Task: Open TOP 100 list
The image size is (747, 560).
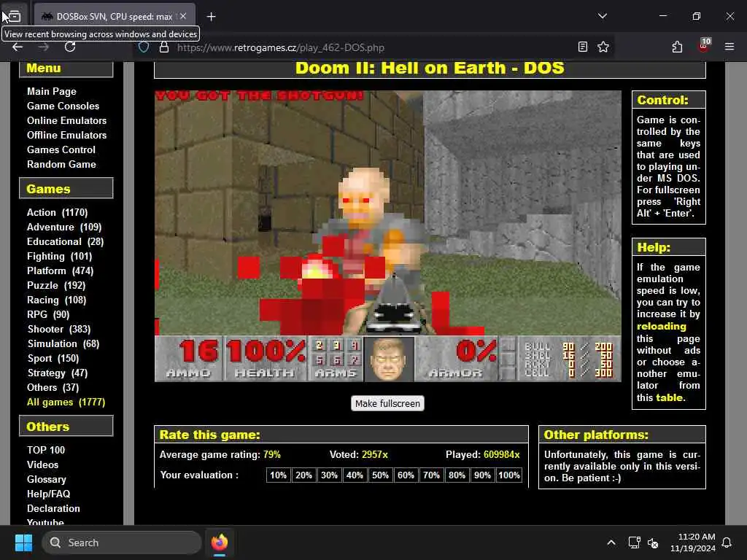Action: (46, 450)
